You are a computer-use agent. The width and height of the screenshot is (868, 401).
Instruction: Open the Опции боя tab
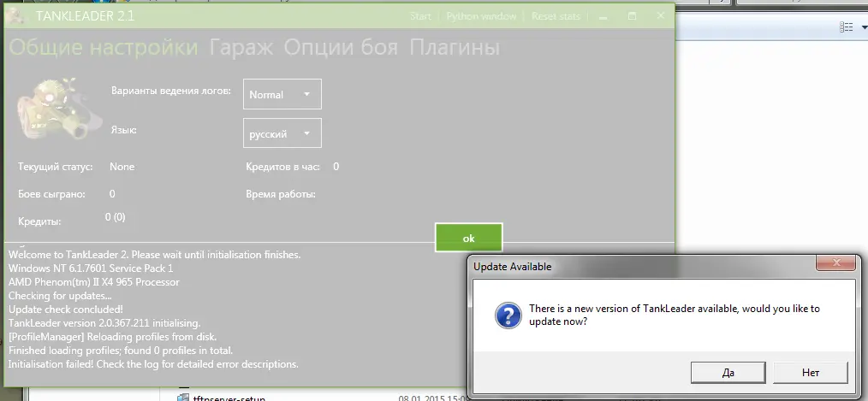tap(341, 48)
